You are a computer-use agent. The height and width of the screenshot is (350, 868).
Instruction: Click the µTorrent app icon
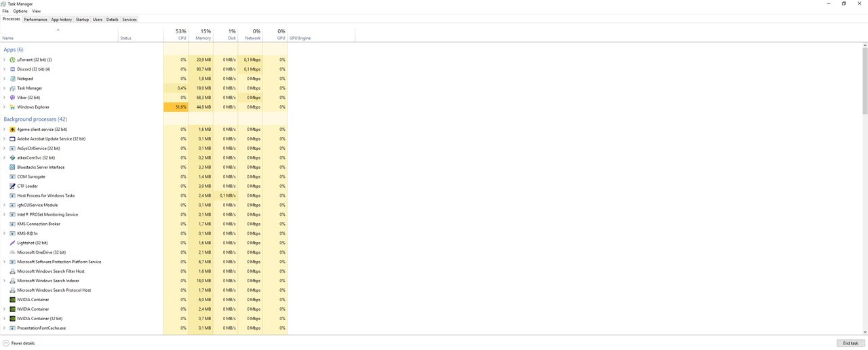12,60
